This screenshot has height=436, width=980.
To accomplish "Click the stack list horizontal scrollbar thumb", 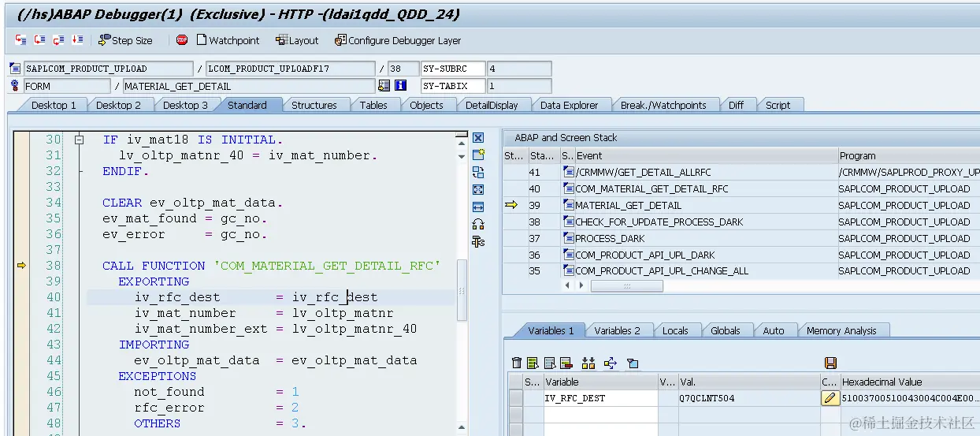I will pyautogui.click(x=627, y=285).
